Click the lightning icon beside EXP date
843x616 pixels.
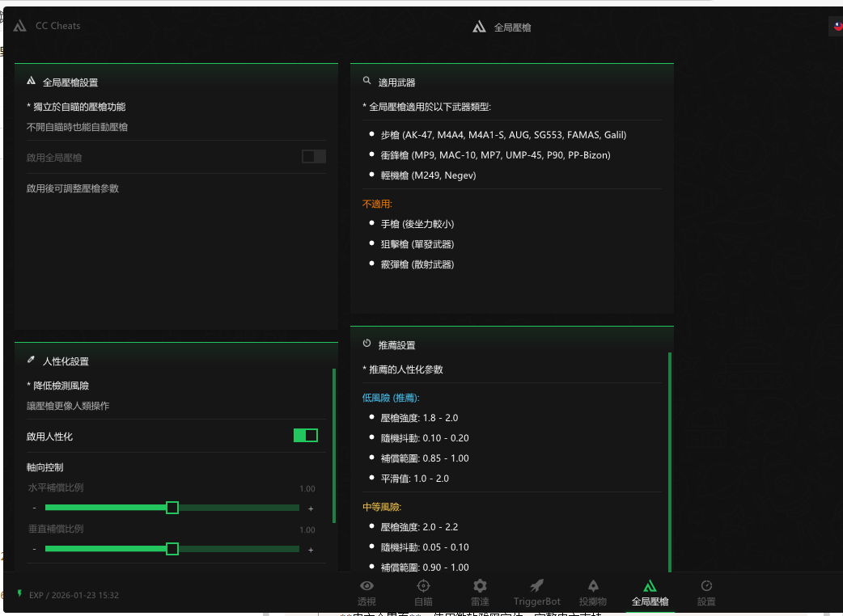pos(19,594)
